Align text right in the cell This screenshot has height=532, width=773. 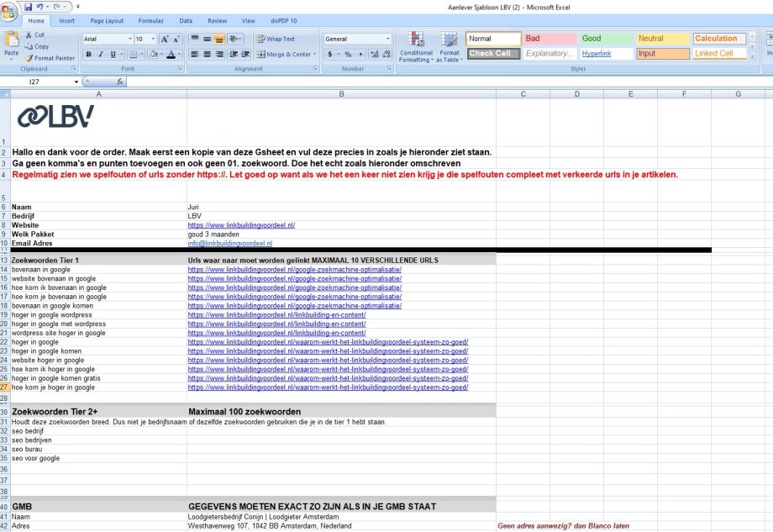tap(219, 55)
